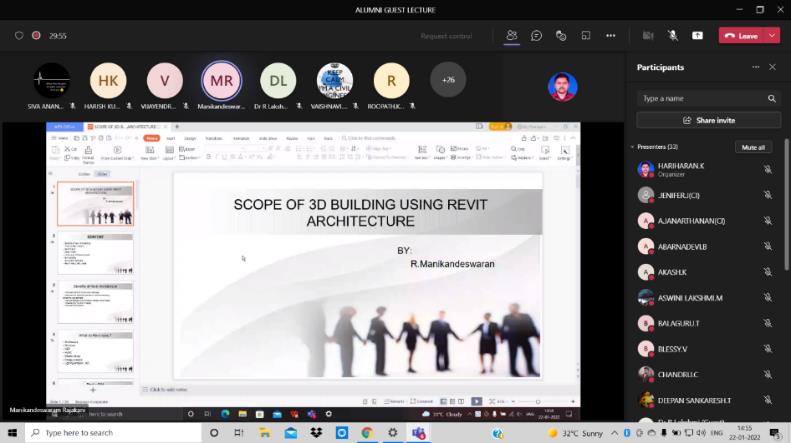Open Dropbox on taskbar
The height and width of the screenshot is (443, 791).
316,433
